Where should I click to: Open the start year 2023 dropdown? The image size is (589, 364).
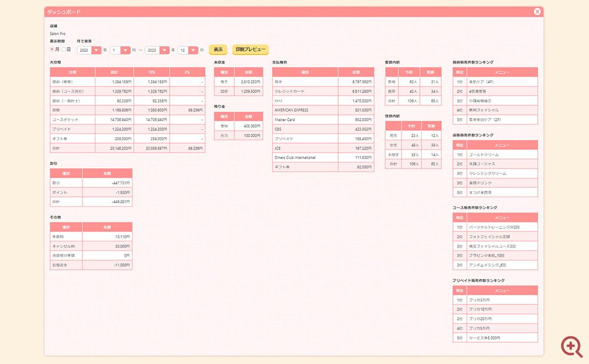click(89, 50)
